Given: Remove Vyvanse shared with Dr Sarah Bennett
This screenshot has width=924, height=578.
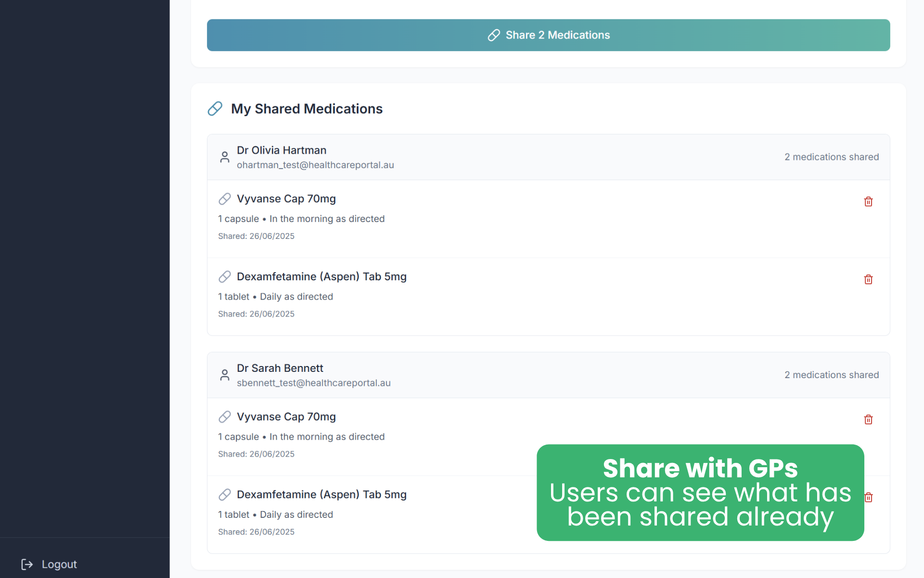Looking at the screenshot, I should coord(868,420).
